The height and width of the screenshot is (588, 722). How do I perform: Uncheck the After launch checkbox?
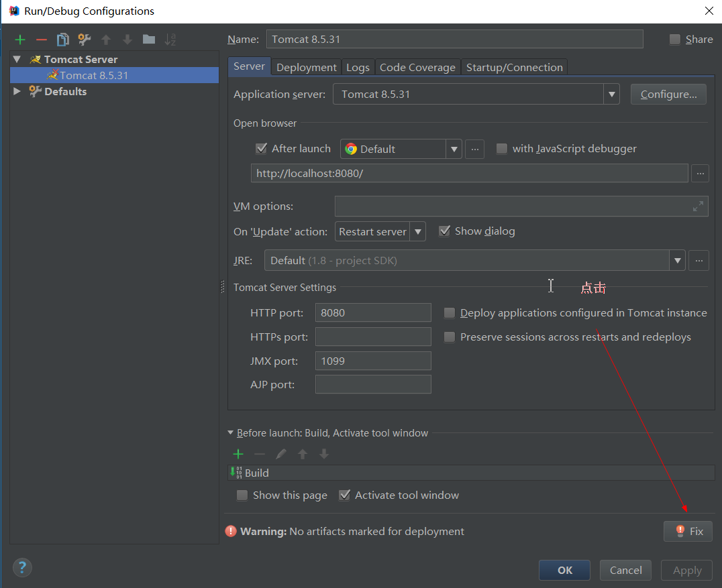coord(262,149)
